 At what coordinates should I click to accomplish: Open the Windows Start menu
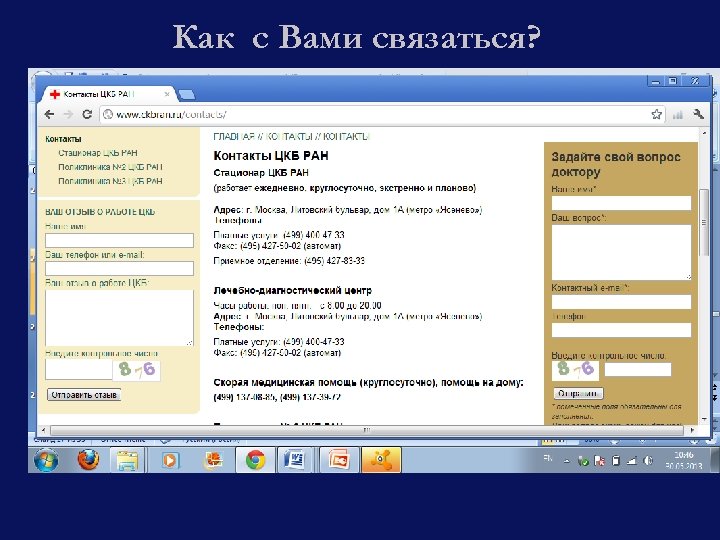(46, 460)
